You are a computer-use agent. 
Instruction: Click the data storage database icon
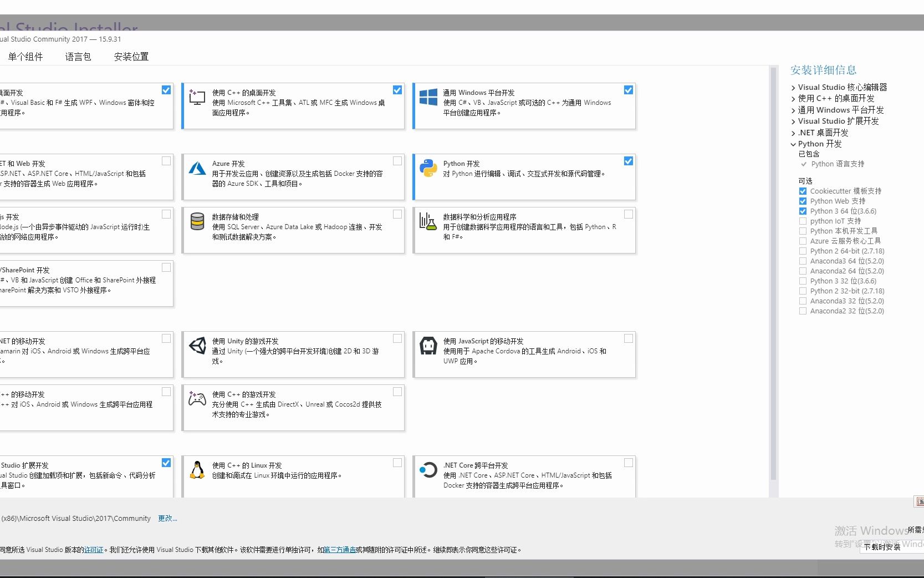coord(197,221)
